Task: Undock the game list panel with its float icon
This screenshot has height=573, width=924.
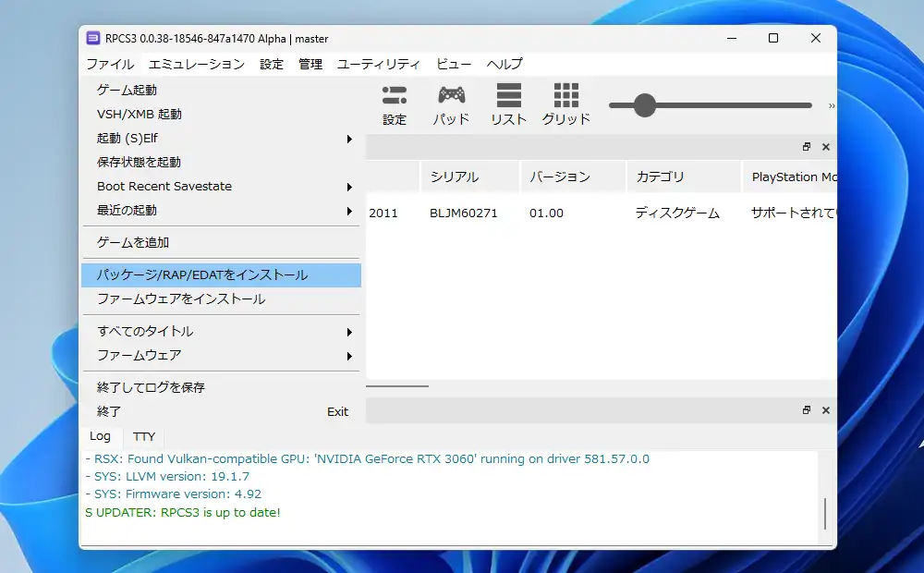Action: pyautogui.click(x=806, y=146)
